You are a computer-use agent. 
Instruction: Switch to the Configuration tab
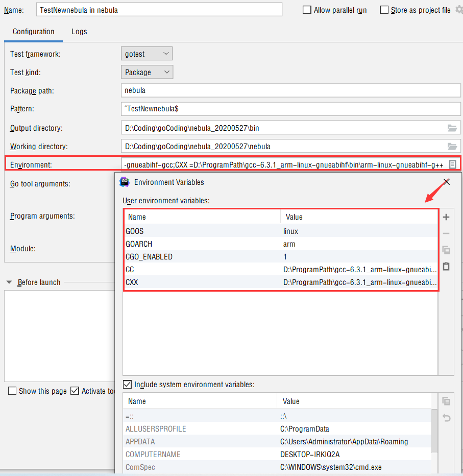coord(33,32)
